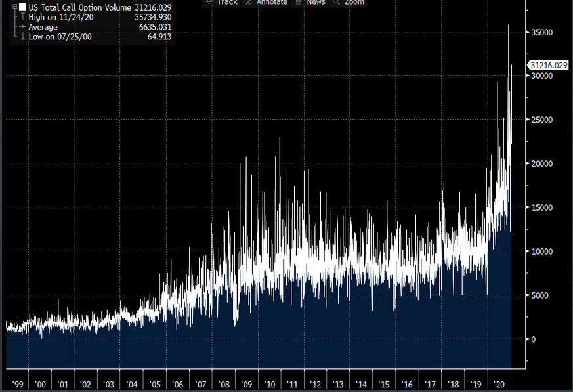Click the 0 y-axis label
The image size is (573, 392).
pyautogui.click(x=533, y=339)
